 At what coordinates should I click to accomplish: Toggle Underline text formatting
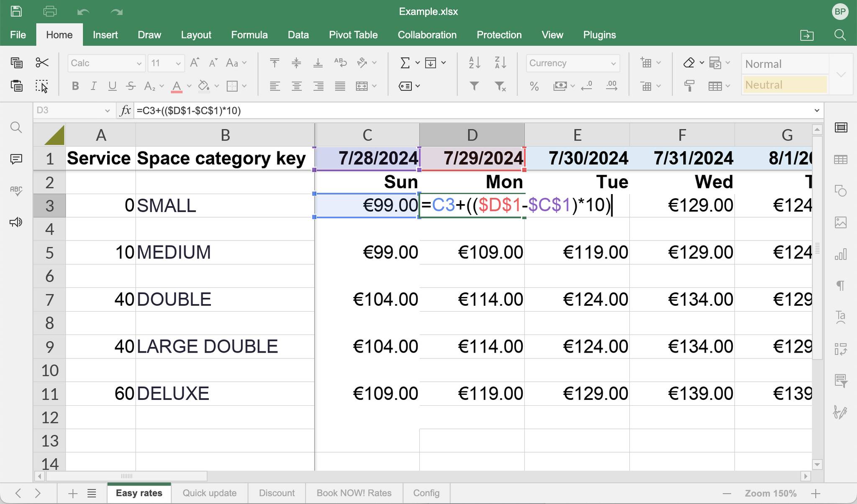pyautogui.click(x=112, y=86)
